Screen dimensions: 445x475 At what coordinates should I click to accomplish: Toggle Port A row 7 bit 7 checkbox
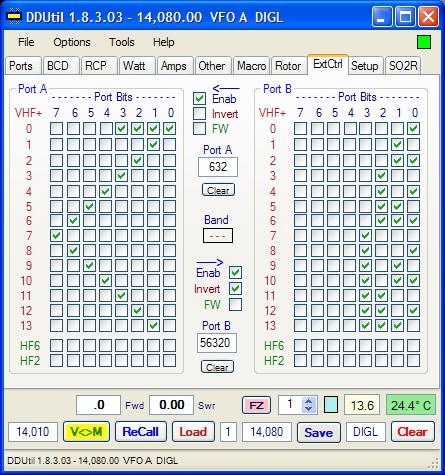[56, 235]
